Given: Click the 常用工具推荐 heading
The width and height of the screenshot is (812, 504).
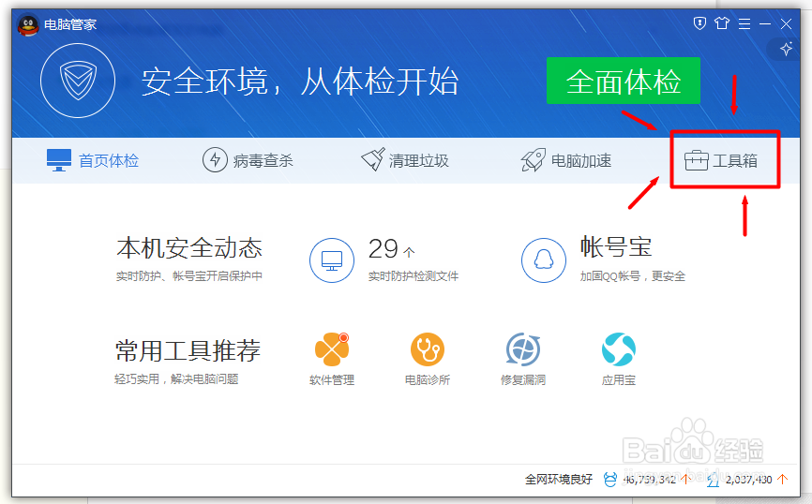Looking at the screenshot, I should point(188,351).
